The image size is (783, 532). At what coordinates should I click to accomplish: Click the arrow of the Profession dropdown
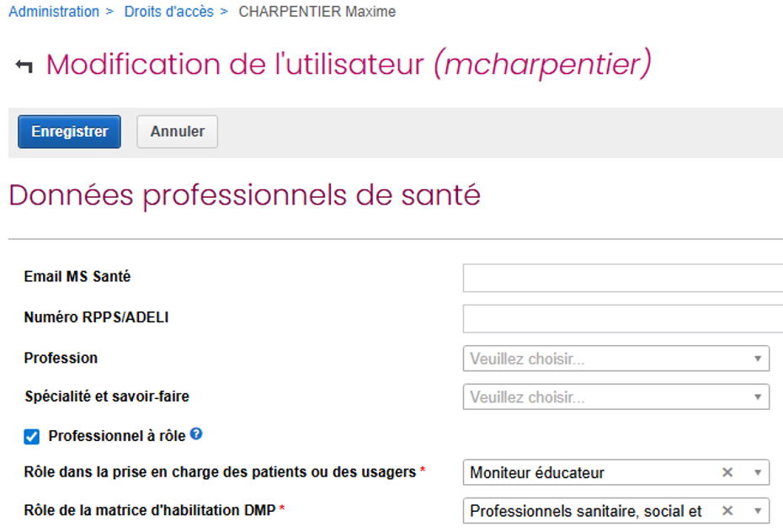point(757,359)
